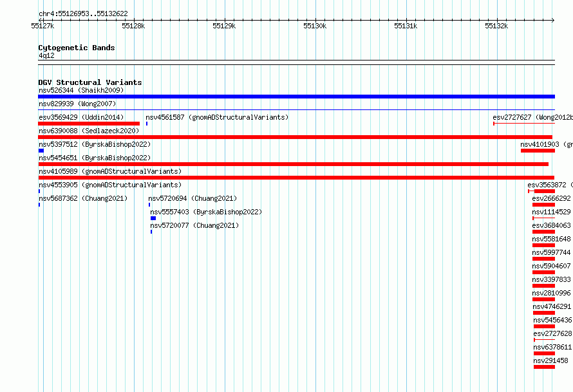Select the blue nsv5557403 variant block

[x=153, y=218]
